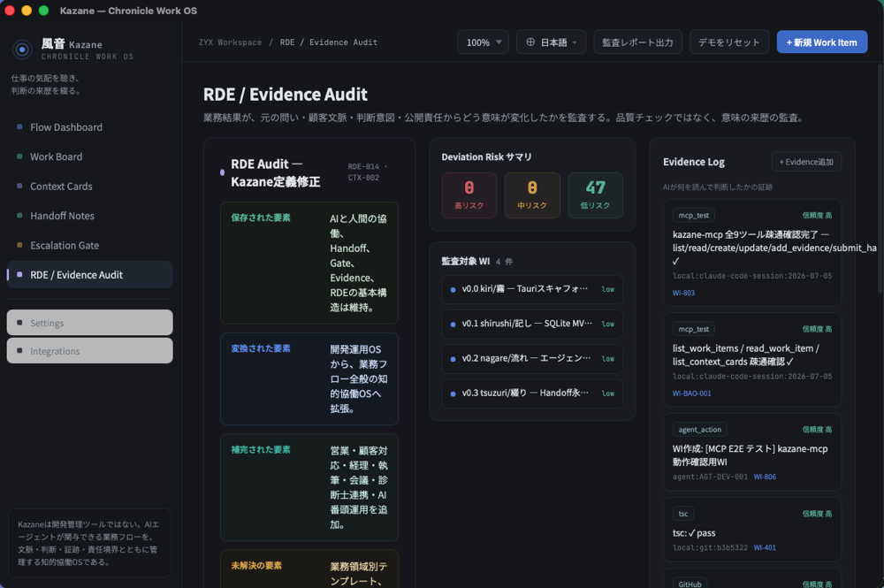The height and width of the screenshot is (588, 884).
Task: Create a +新規 Work Item
Action: [x=822, y=42]
